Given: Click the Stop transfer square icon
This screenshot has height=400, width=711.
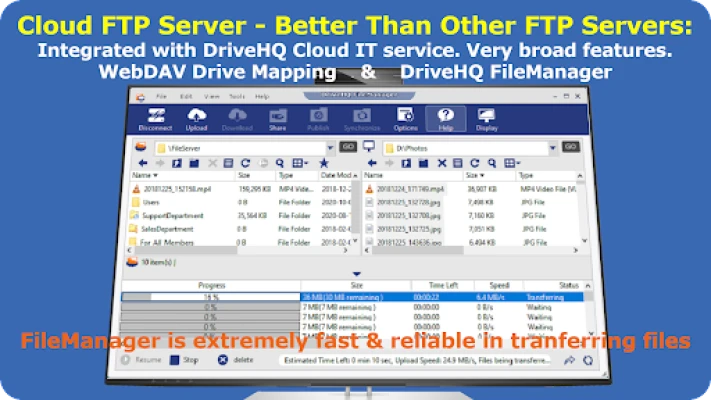Looking at the screenshot, I should [175, 360].
